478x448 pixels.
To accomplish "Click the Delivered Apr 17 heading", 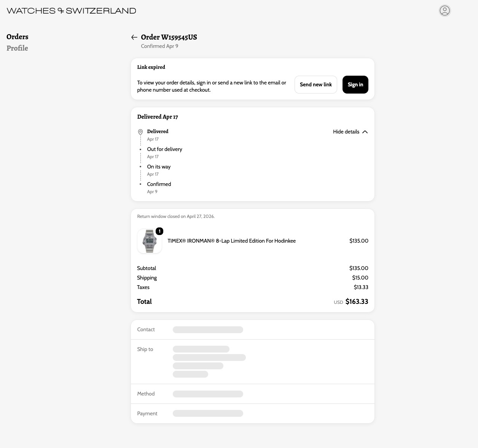I will point(158,117).
